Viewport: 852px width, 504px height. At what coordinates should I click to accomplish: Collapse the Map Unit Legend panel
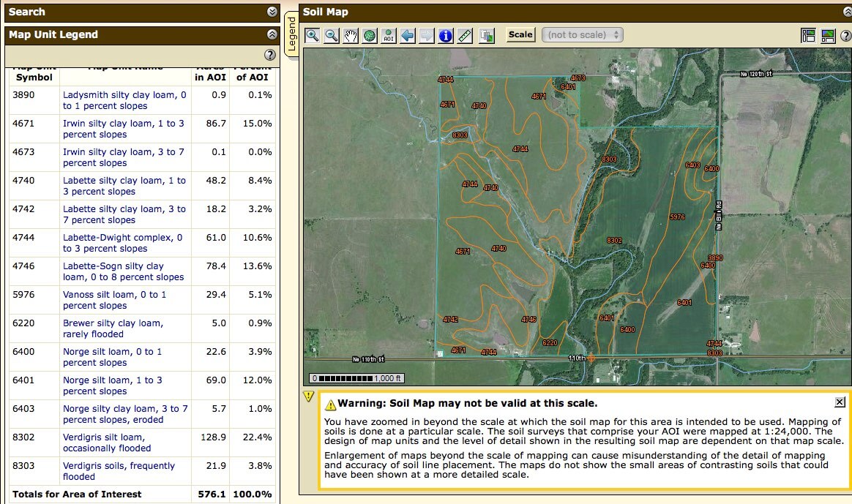pos(272,34)
